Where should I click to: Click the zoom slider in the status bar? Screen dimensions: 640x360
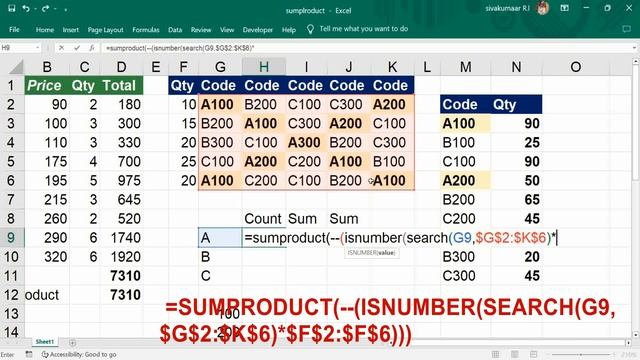pyautogui.click(x=581, y=355)
